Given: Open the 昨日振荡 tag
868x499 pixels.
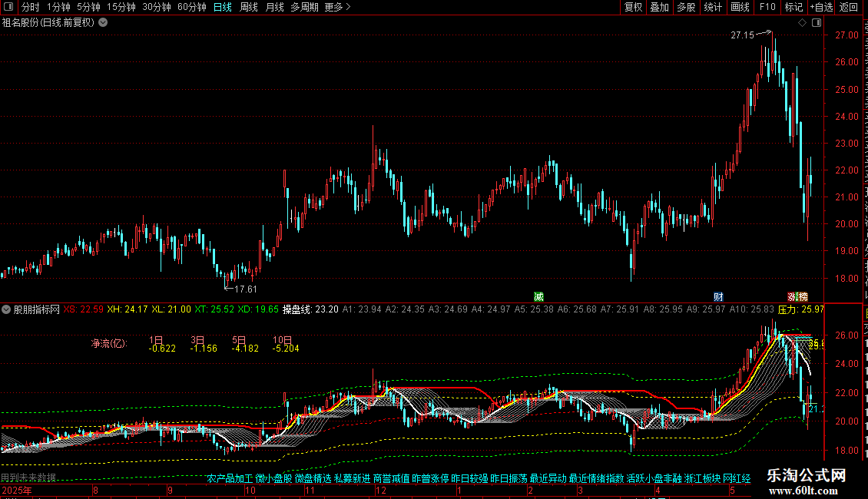Looking at the screenshot, I should tap(509, 478).
